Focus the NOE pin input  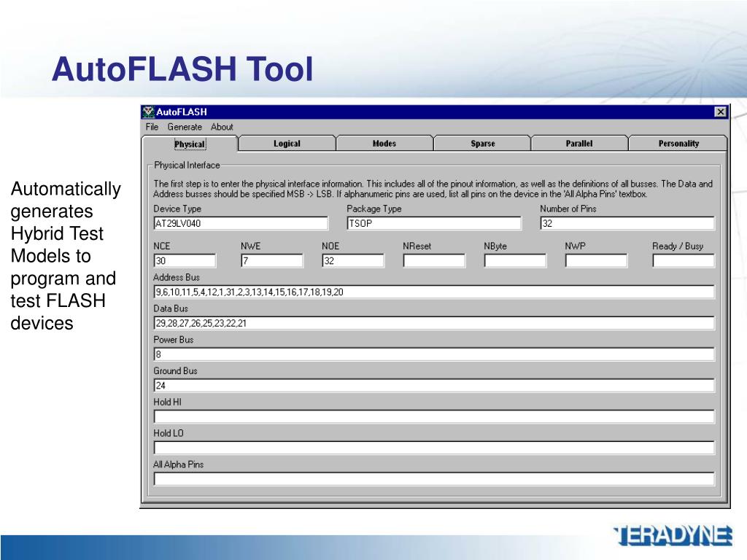(x=353, y=261)
